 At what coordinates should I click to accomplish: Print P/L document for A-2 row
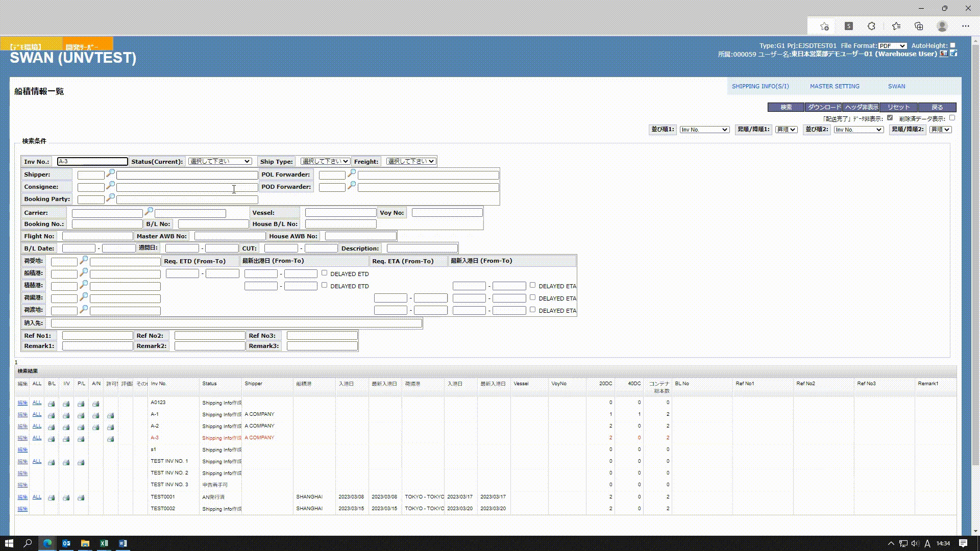81,427
